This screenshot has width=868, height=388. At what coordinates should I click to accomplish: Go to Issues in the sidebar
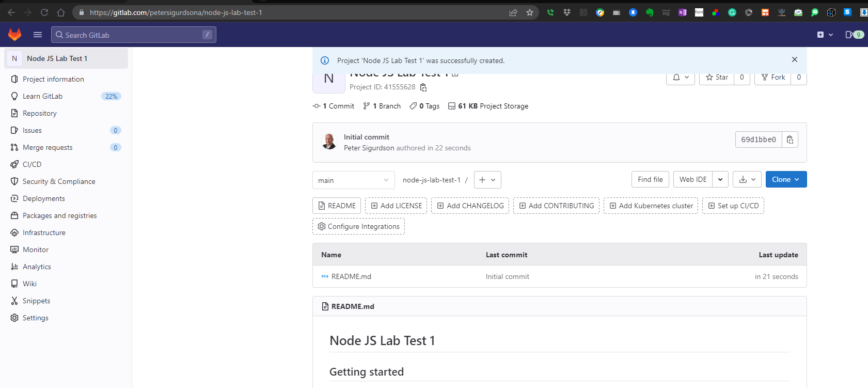pyautogui.click(x=66, y=130)
